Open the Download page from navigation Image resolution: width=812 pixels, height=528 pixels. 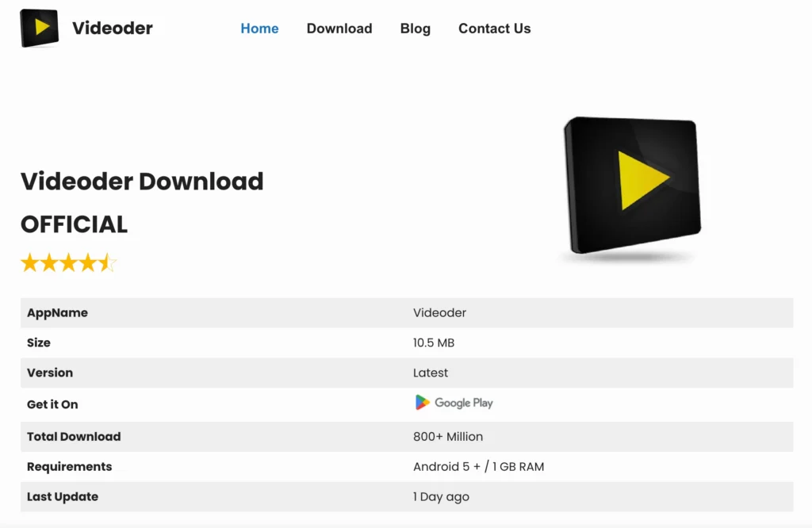pyautogui.click(x=339, y=29)
